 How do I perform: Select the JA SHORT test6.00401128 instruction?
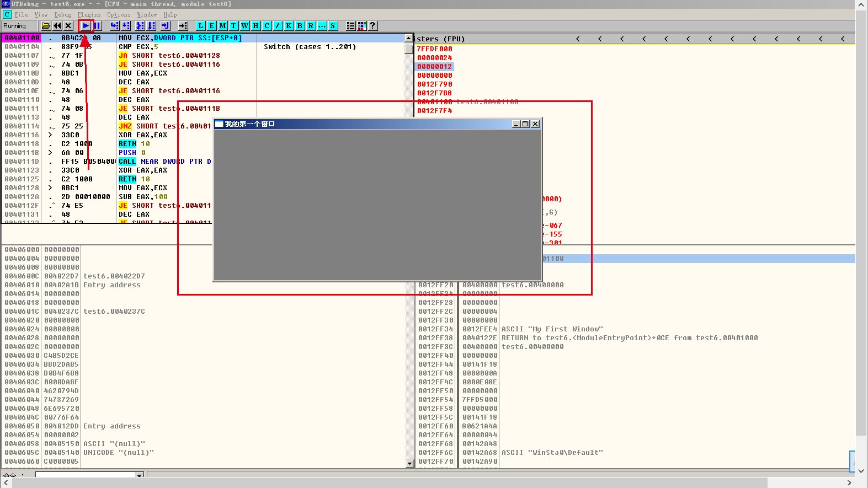169,56
